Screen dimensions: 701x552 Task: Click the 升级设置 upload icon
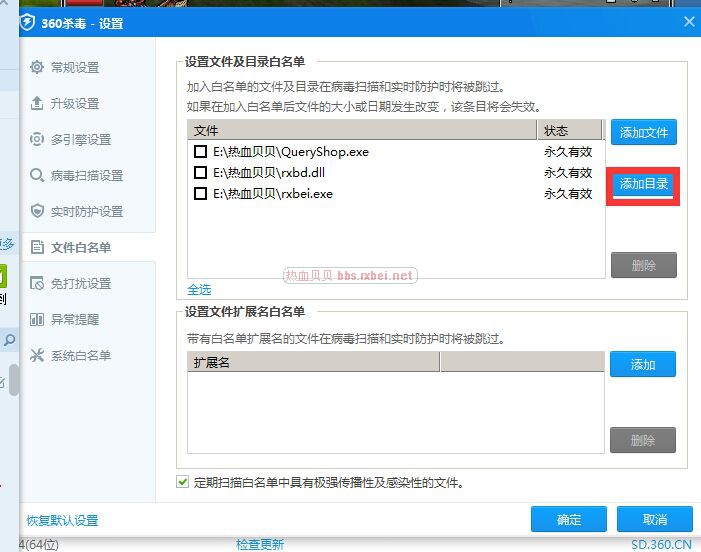[x=37, y=103]
